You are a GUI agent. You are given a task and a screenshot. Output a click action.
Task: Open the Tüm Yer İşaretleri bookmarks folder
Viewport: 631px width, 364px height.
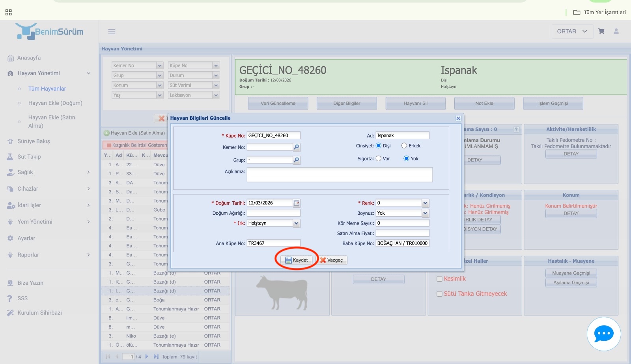pyautogui.click(x=599, y=12)
